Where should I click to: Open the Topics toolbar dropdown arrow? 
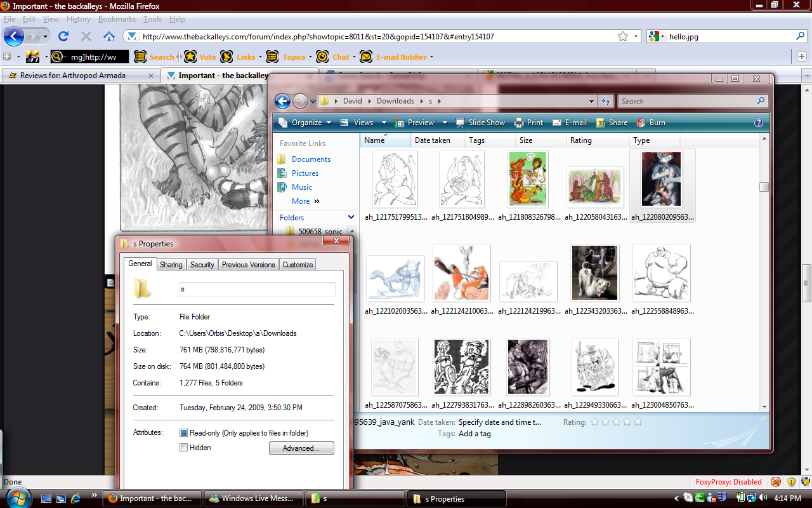pyautogui.click(x=310, y=57)
